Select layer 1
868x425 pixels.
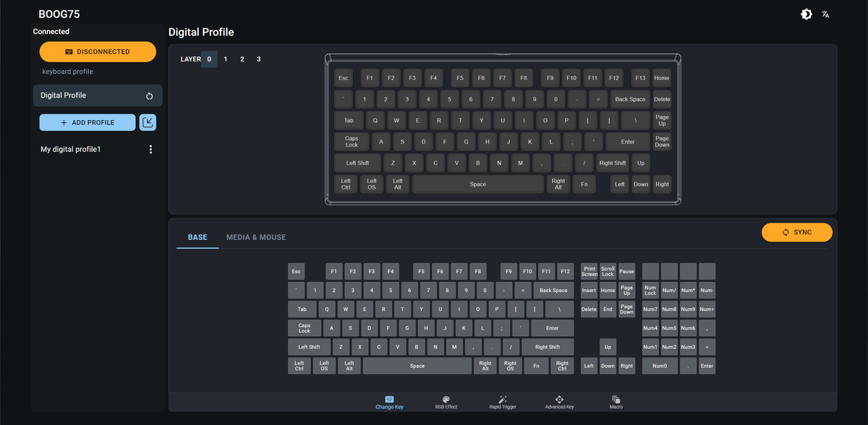(x=226, y=59)
